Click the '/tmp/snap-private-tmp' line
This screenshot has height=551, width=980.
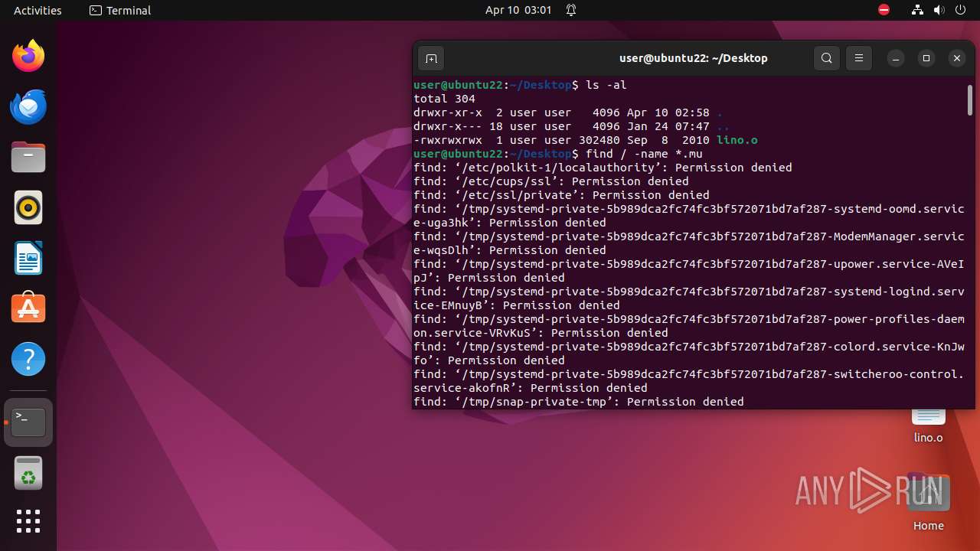(579, 402)
